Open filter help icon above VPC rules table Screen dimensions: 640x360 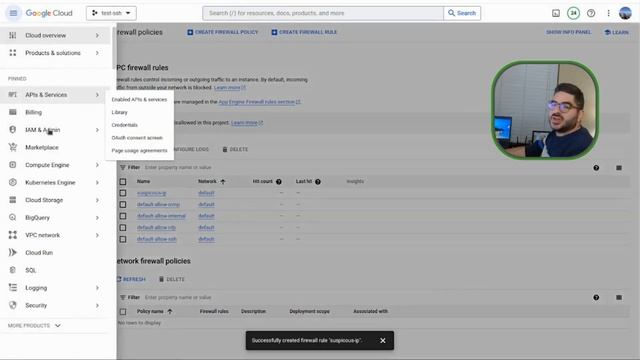596,168
